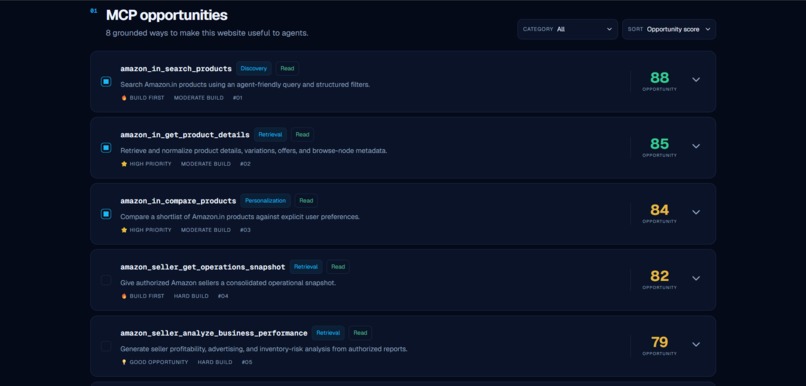The width and height of the screenshot is (806, 386).
Task: Click the fire icon beside BUILD FIRST #01
Action: coord(124,98)
